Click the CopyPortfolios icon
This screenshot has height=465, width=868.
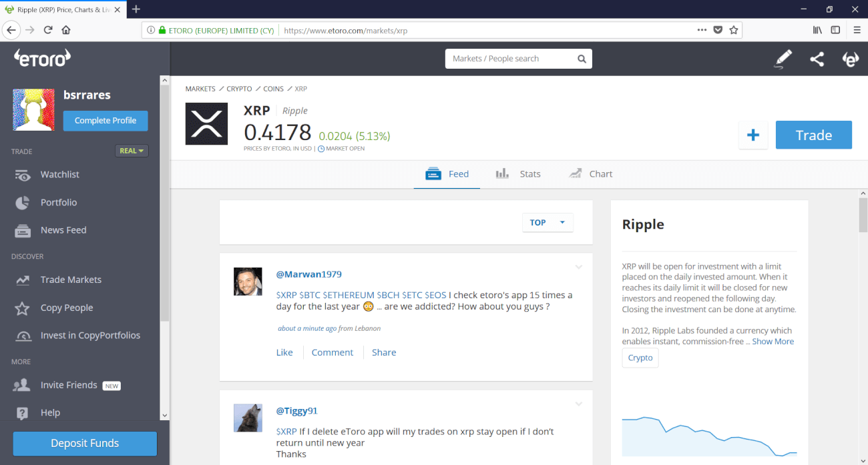(23, 336)
